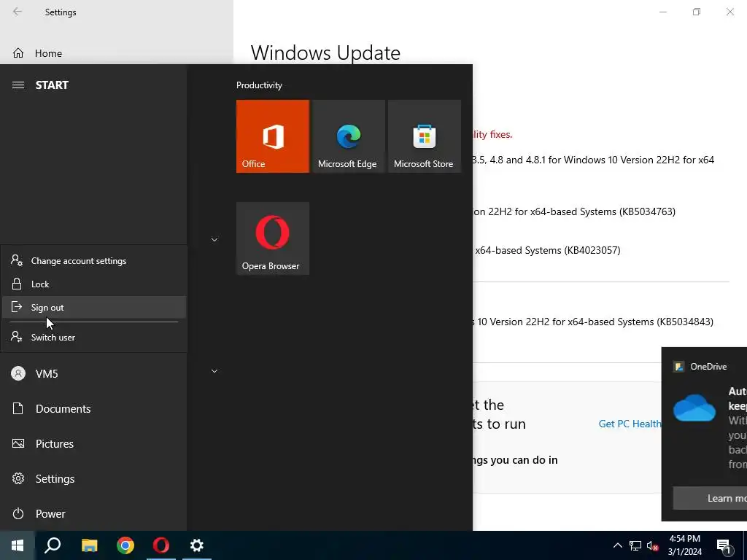Click the VM5 user account
This screenshot has width=747, height=560.
[x=93, y=373]
